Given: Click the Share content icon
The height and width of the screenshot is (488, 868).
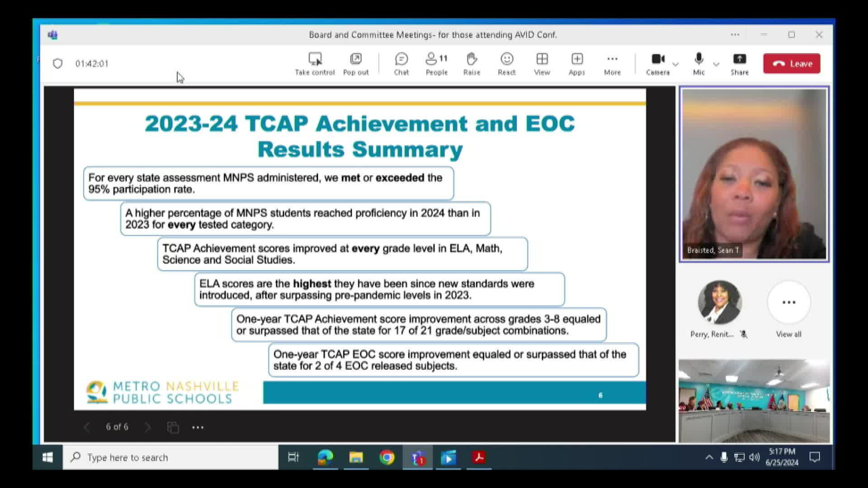Looking at the screenshot, I should [740, 64].
